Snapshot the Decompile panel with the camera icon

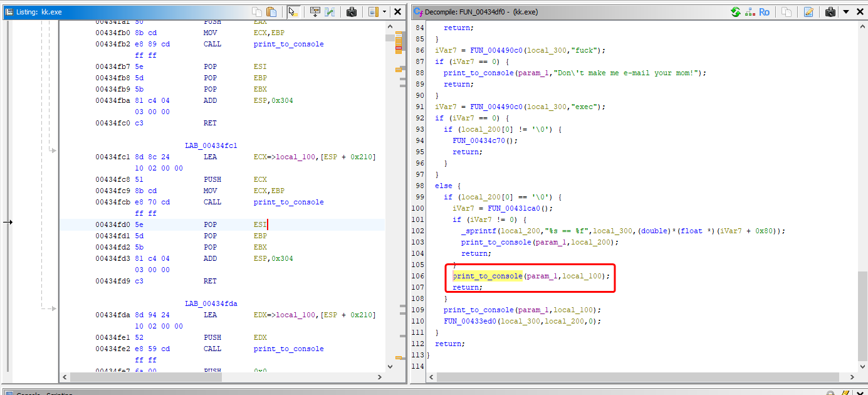(831, 11)
